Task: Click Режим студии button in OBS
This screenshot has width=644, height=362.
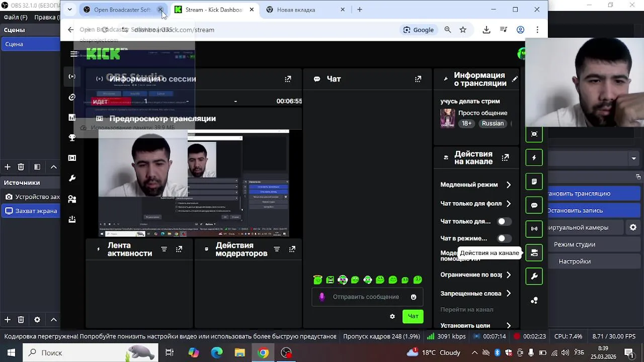Action: coord(594,244)
